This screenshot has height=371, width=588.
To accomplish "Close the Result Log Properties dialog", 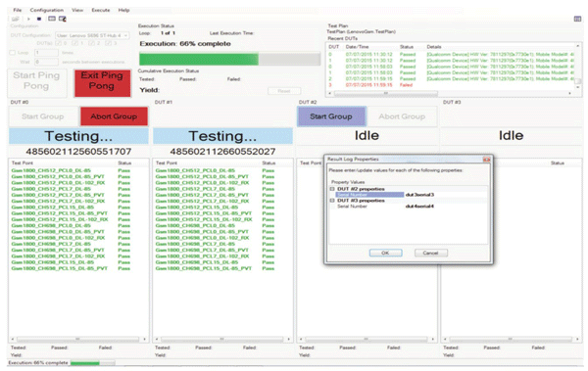I will pos(486,160).
